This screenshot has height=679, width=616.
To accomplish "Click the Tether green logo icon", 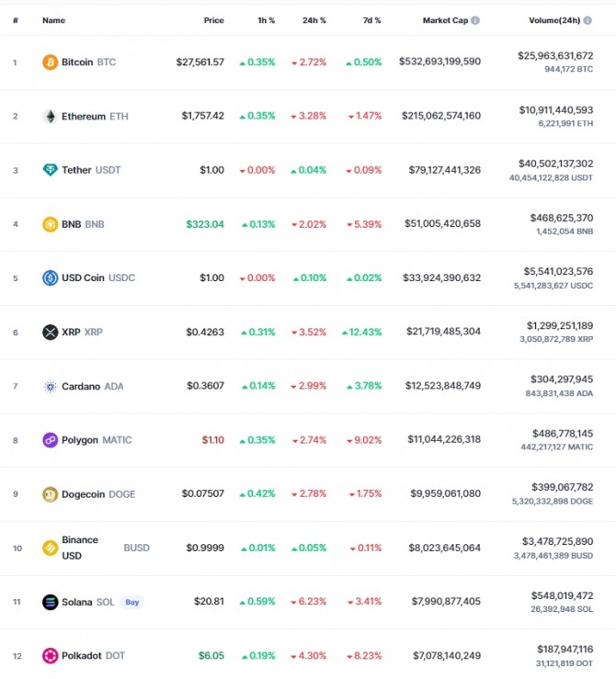I will coord(51,170).
